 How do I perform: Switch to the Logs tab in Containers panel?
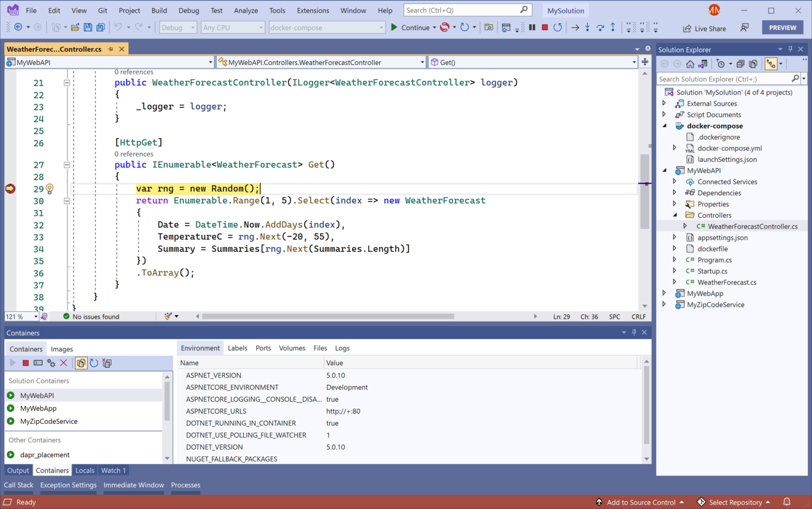point(342,348)
